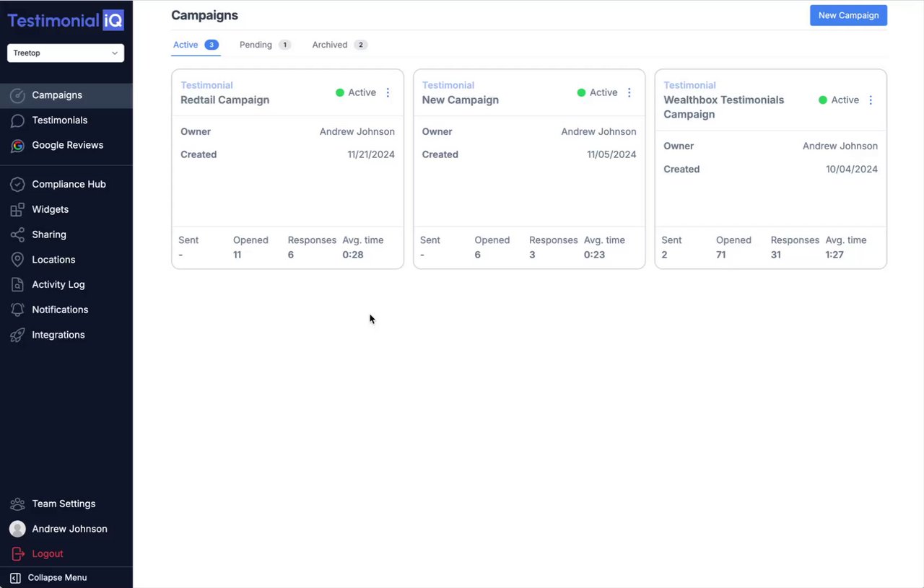Image resolution: width=924 pixels, height=588 pixels.
Task: Open the Campaigns sidebar icon
Action: (17, 95)
